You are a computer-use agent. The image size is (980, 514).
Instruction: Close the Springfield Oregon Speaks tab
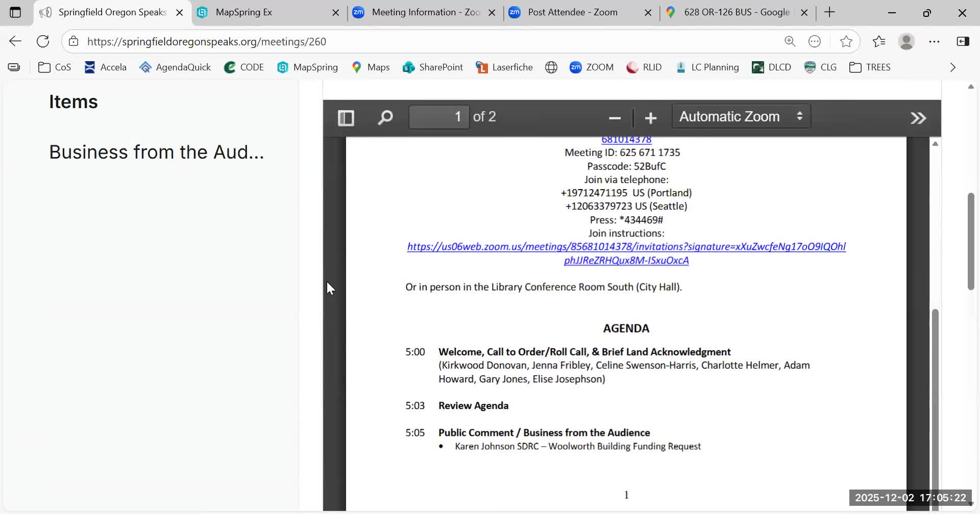click(180, 12)
